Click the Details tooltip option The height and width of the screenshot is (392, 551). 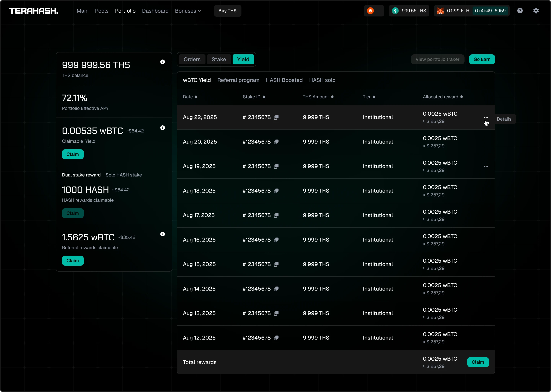pyautogui.click(x=504, y=119)
